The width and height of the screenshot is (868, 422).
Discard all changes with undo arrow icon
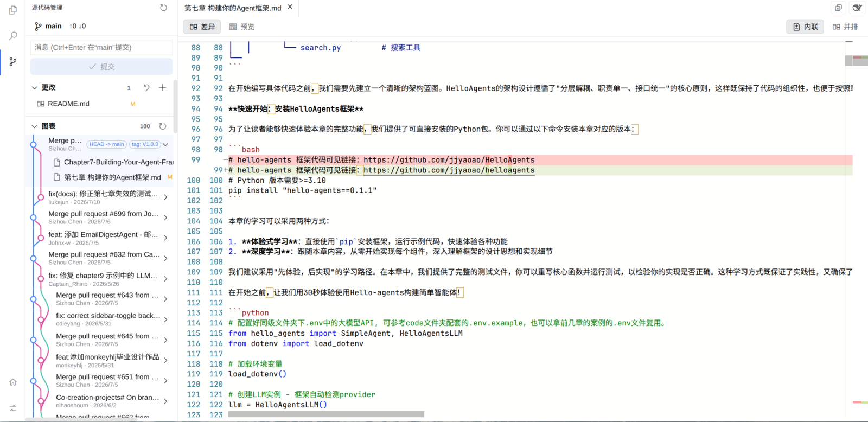146,87
